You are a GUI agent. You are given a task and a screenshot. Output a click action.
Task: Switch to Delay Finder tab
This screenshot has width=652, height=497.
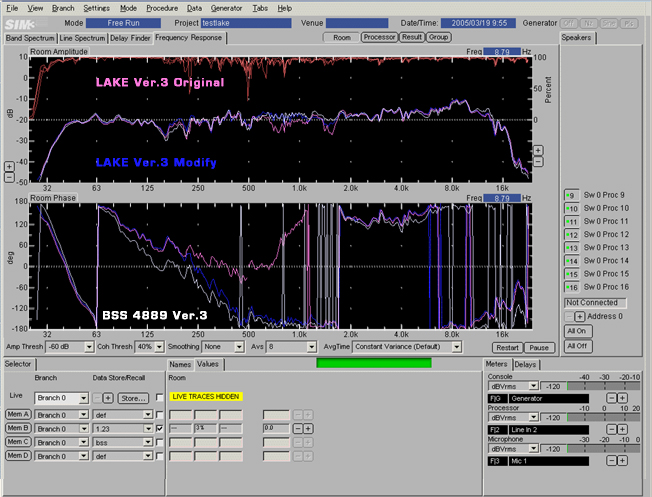130,38
